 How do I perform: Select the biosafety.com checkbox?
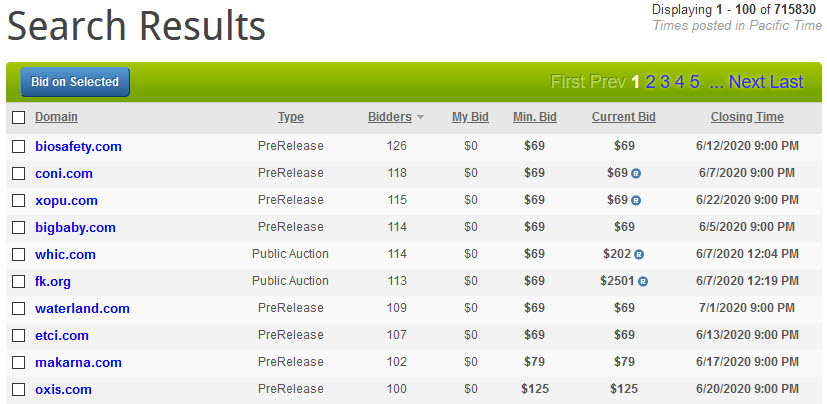(18, 147)
